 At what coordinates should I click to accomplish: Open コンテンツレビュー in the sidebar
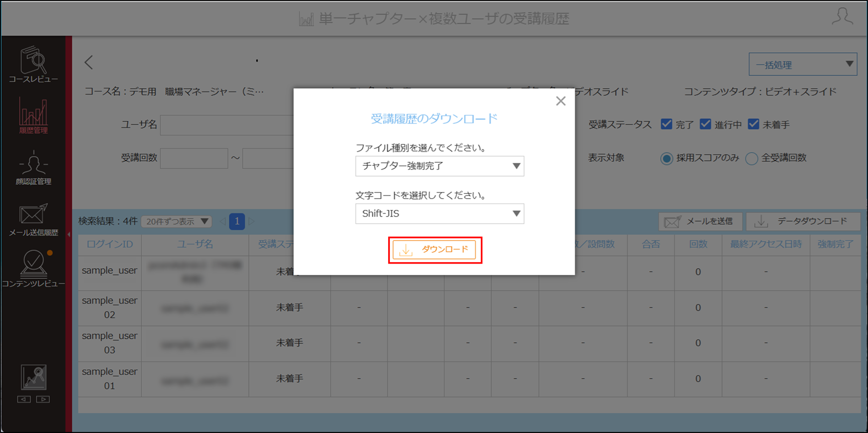33,269
